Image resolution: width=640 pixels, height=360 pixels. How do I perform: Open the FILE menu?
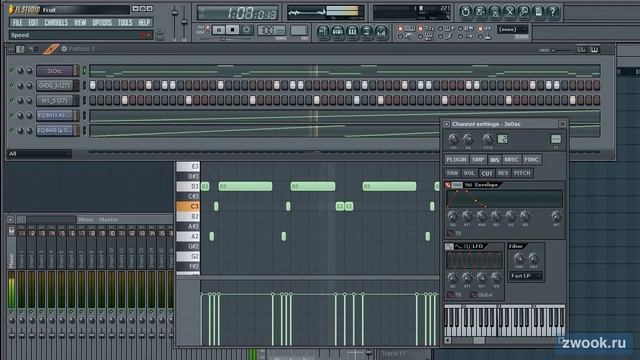(x=18, y=22)
